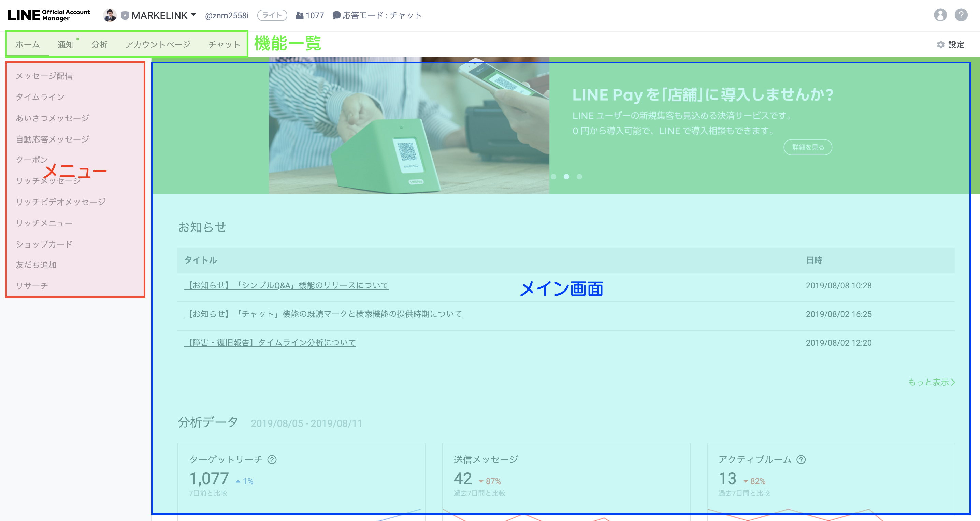Switch to the 通知 tab

pyautogui.click(x=66, y=44)
